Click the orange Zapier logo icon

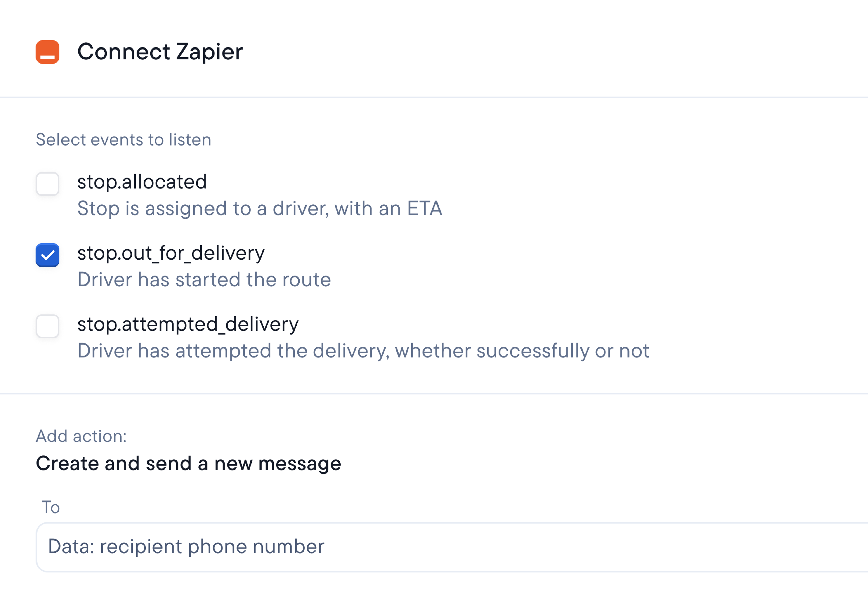pyautogui.click(x=47, y=52)
